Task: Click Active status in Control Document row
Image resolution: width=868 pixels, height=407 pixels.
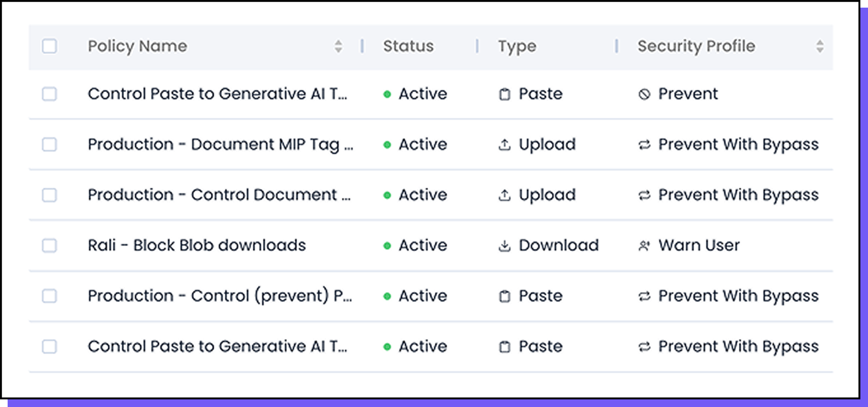Action: tap(423, 195)
